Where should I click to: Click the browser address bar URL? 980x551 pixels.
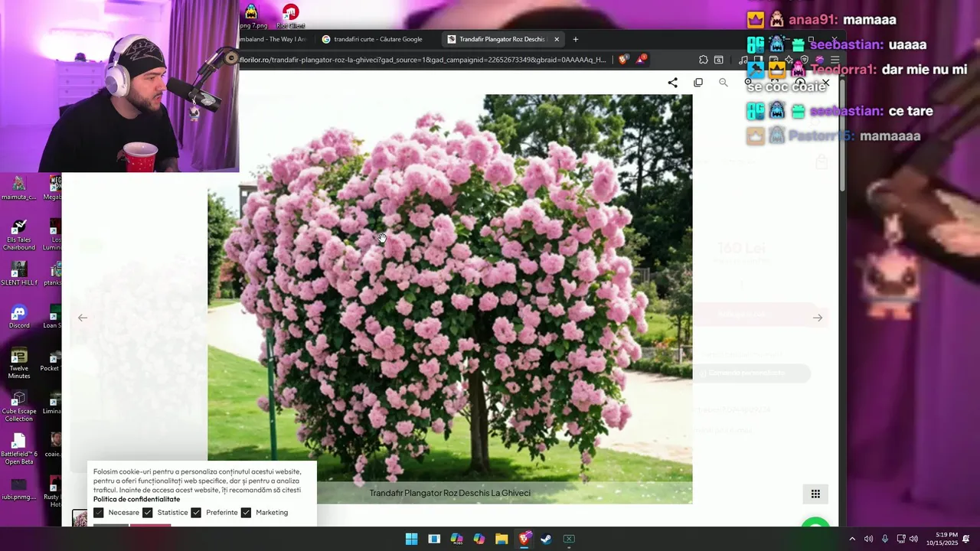pyautogui.click(x=423, y=60)
